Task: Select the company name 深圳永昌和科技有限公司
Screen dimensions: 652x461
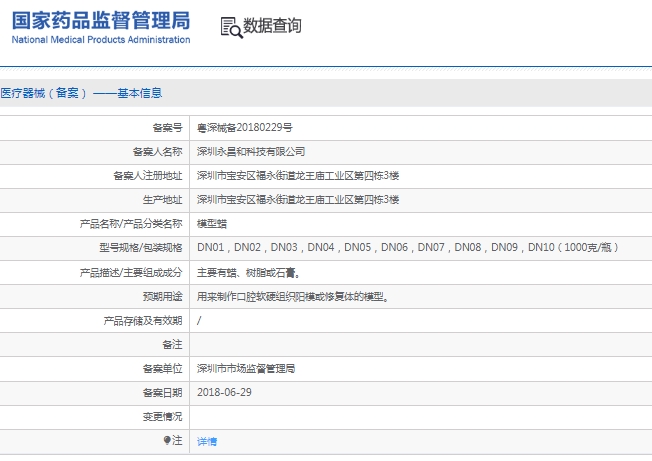Action: pyautogui.click(x=251, y=152)
